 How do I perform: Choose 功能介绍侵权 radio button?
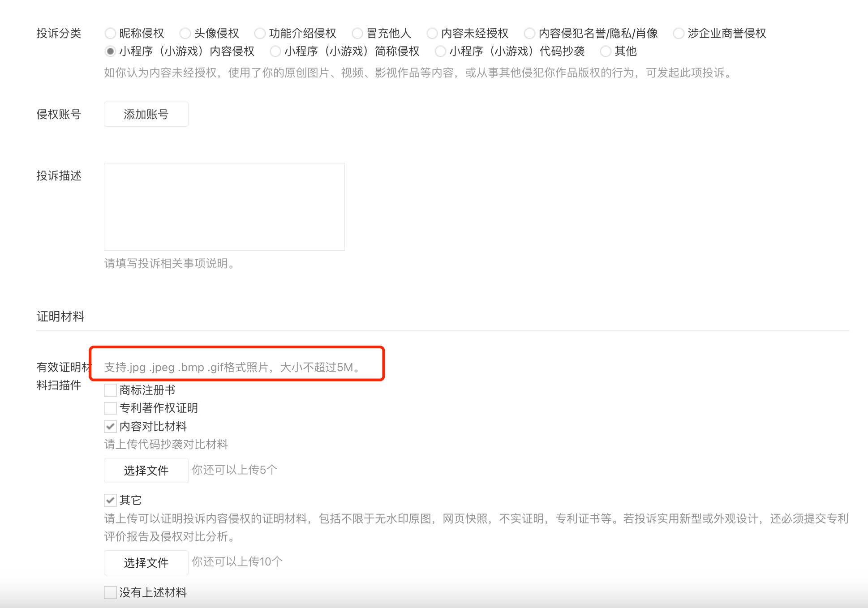click(260, 34)
